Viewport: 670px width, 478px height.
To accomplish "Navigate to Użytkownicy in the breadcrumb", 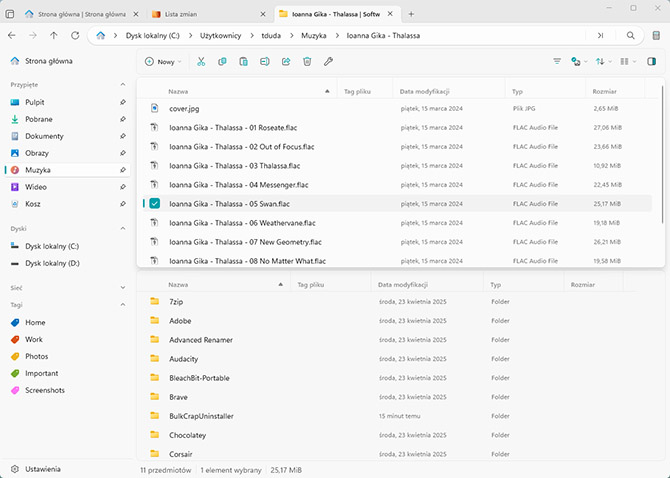I will 220,35.
